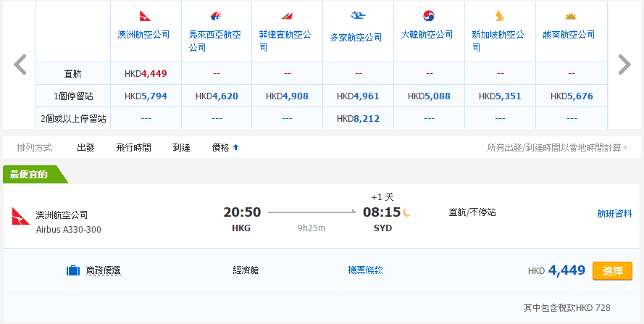Image resolution: width=644 pixels, height=324 pixels.
Task: Click the Singapore Airlines logo icon
Action: coord(499,16)
